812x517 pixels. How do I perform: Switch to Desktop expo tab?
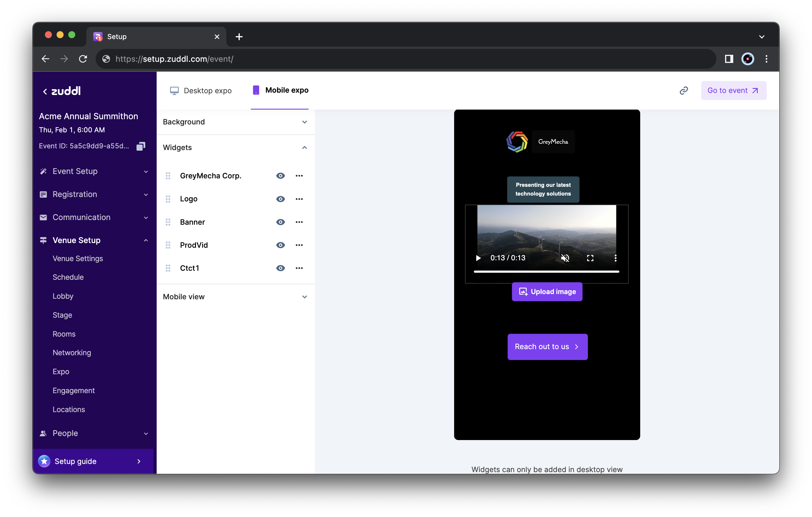(x=201, y=91)
